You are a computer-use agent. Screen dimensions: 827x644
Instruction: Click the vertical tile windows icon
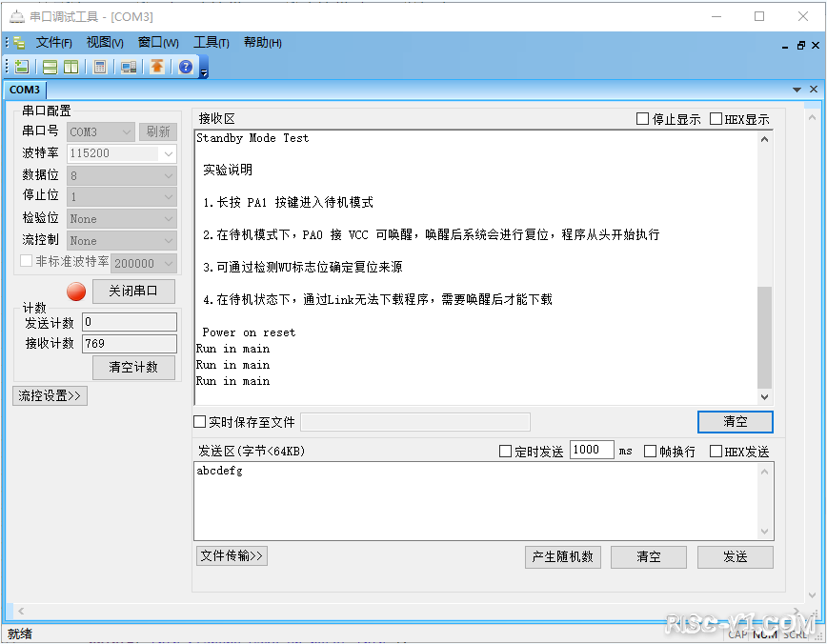click(x=71, y=67)
